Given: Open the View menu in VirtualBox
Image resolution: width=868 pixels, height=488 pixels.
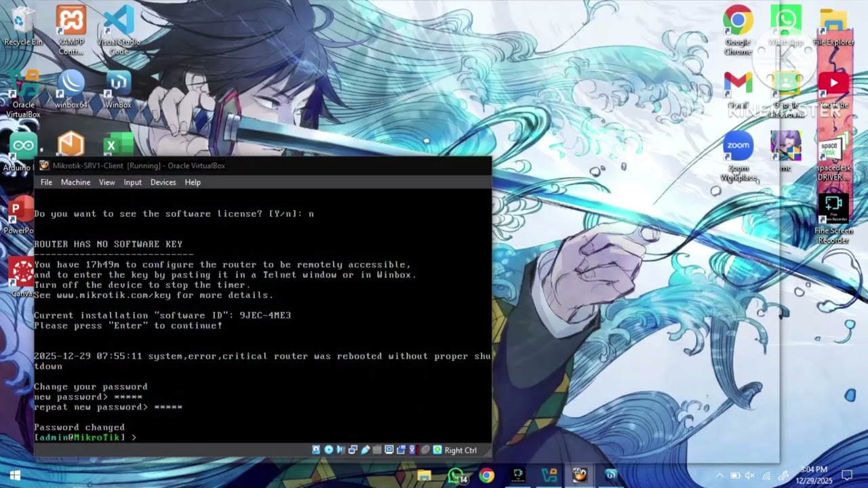Looking at the screenshot, I should coord(107,182).
